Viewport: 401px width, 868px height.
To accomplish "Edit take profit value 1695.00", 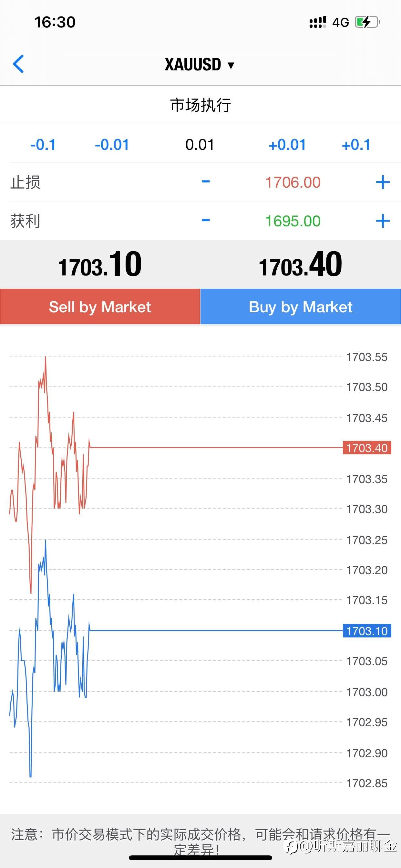I will pyautogui.click(x=293, y=221).
